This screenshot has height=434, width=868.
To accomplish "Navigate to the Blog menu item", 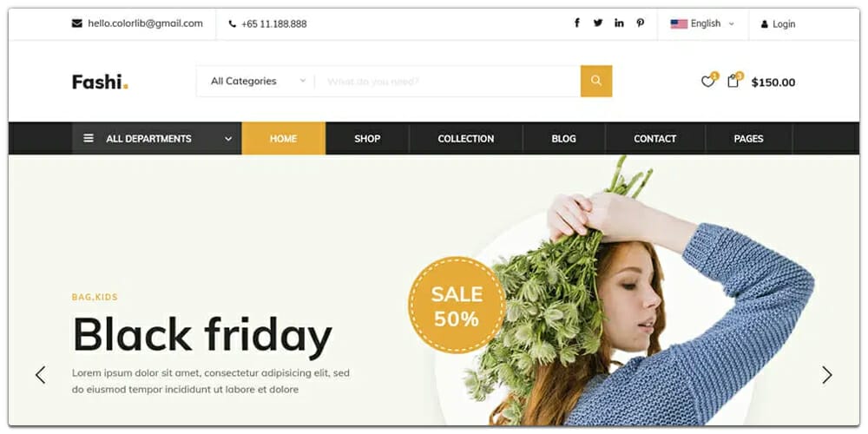I will click(563, 138).
